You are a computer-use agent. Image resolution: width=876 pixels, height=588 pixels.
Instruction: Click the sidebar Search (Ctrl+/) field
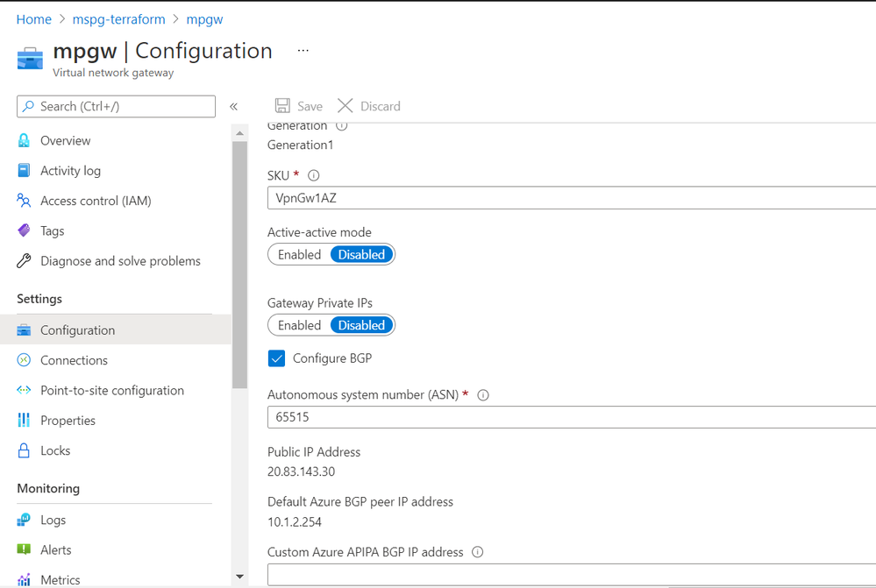click(x=117, y=106)
